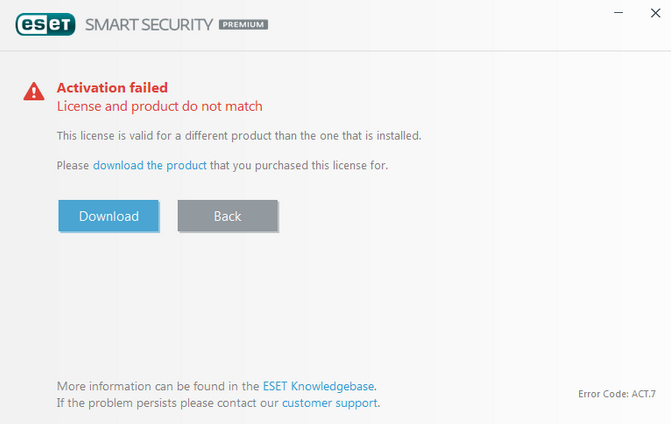
Task: Click the red warning triangle icon
Action: point(35,92)
